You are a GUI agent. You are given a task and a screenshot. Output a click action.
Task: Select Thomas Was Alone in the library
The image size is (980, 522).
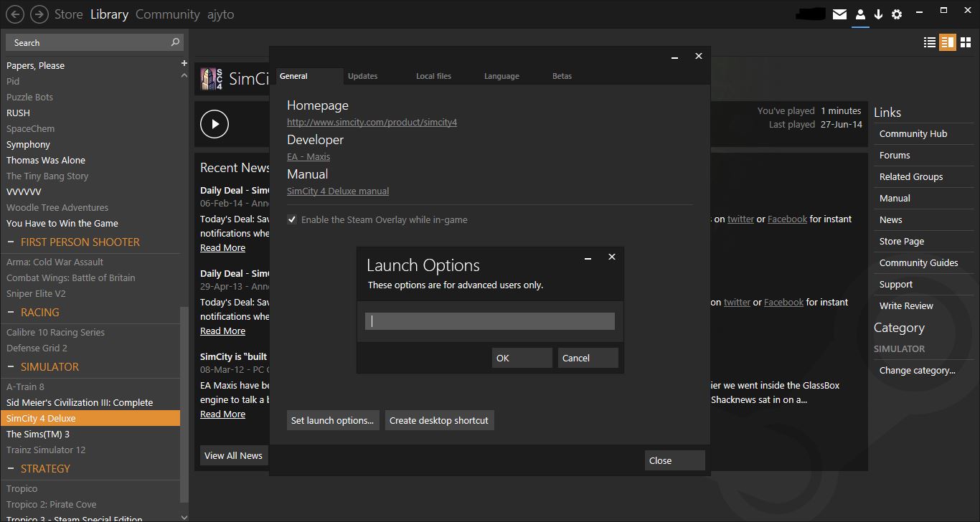tap(46, 160)
